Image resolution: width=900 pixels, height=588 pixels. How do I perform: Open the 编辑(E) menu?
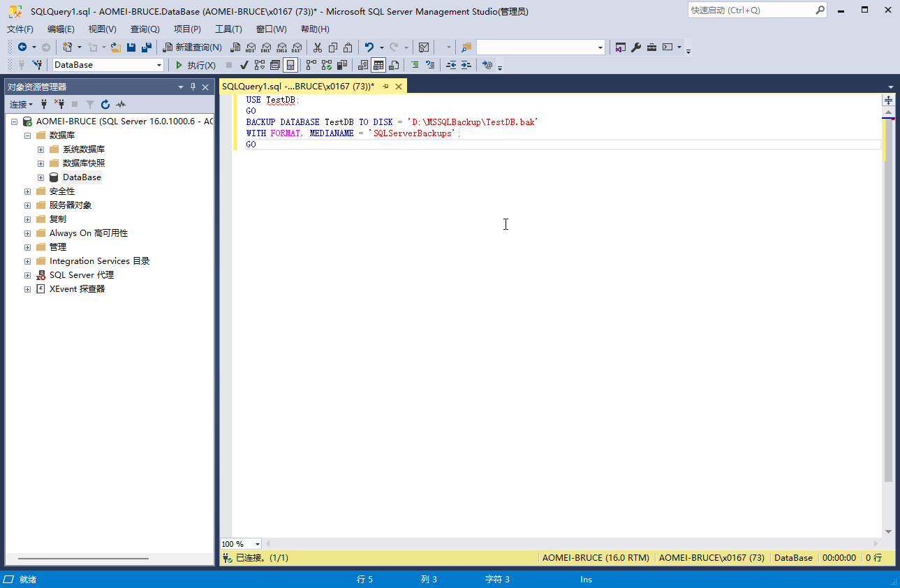61,29
